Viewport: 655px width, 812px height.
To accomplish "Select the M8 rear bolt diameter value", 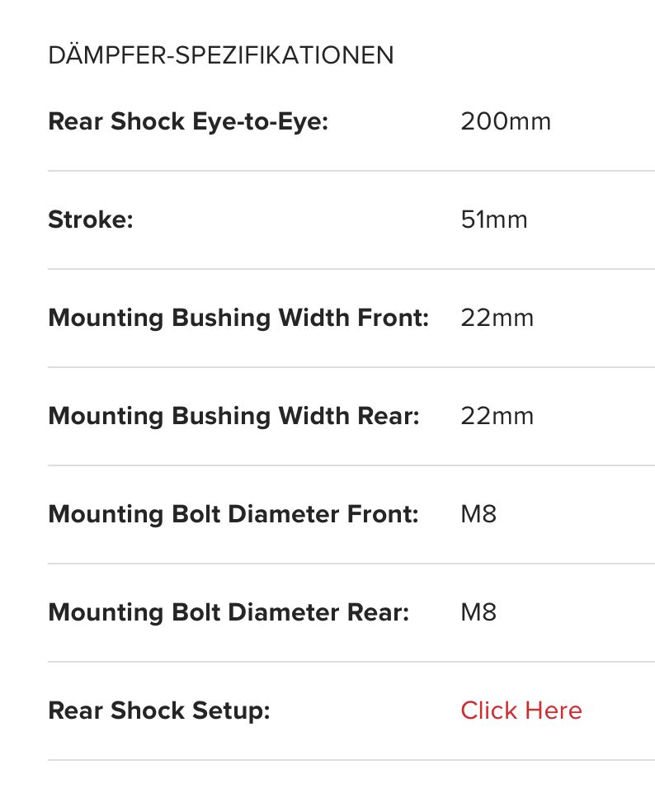I will [x=478, y=612].
